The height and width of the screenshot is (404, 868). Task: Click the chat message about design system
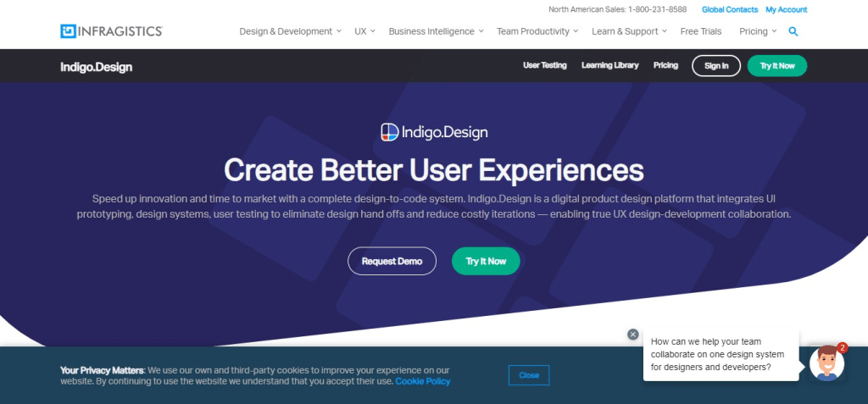tap(721, 355)
